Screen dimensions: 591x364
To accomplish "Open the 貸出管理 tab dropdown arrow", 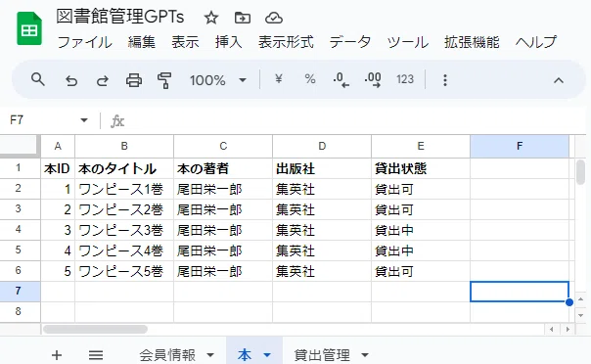I will point(364,355).
